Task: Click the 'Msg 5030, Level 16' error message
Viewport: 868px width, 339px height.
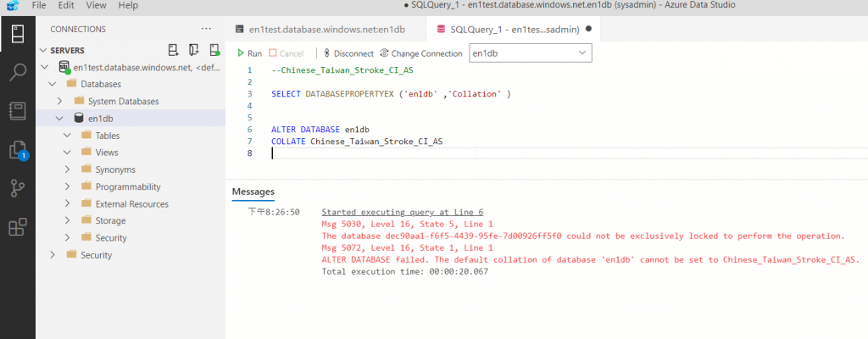Action: click(407, 225)
